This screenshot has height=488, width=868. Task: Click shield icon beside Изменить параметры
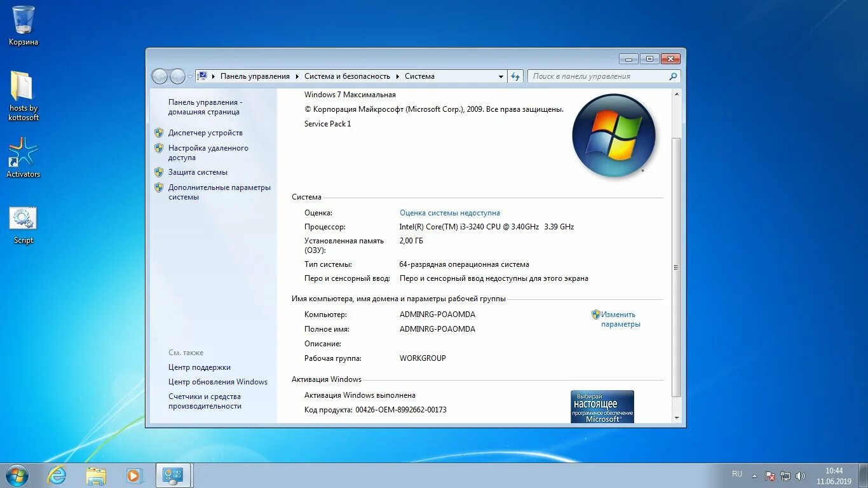point(595,315)
